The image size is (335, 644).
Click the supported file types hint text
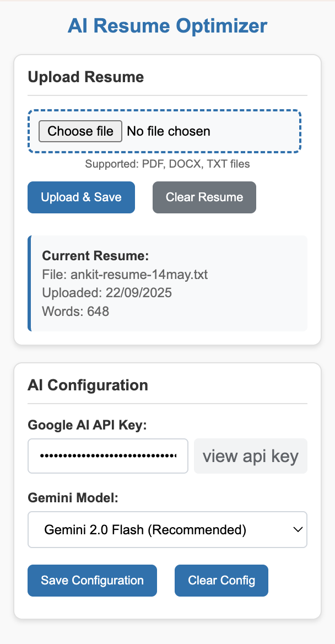(x=167, y=164)
